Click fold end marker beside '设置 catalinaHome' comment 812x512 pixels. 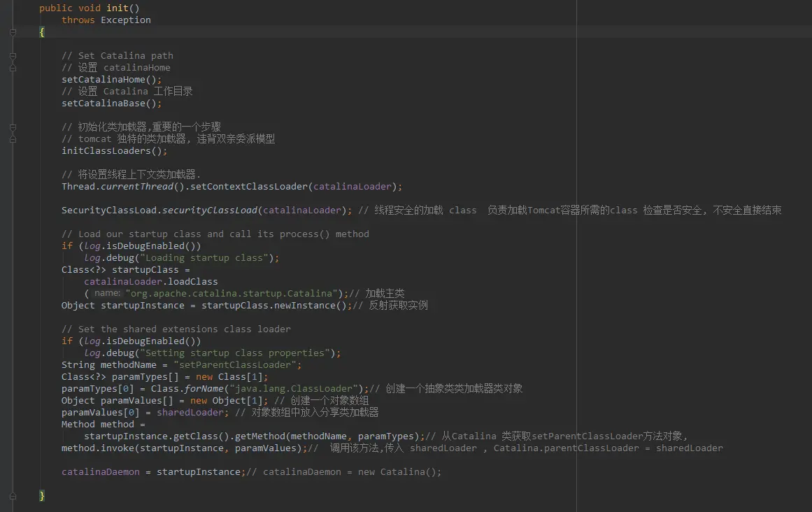(x=13, y=68)
